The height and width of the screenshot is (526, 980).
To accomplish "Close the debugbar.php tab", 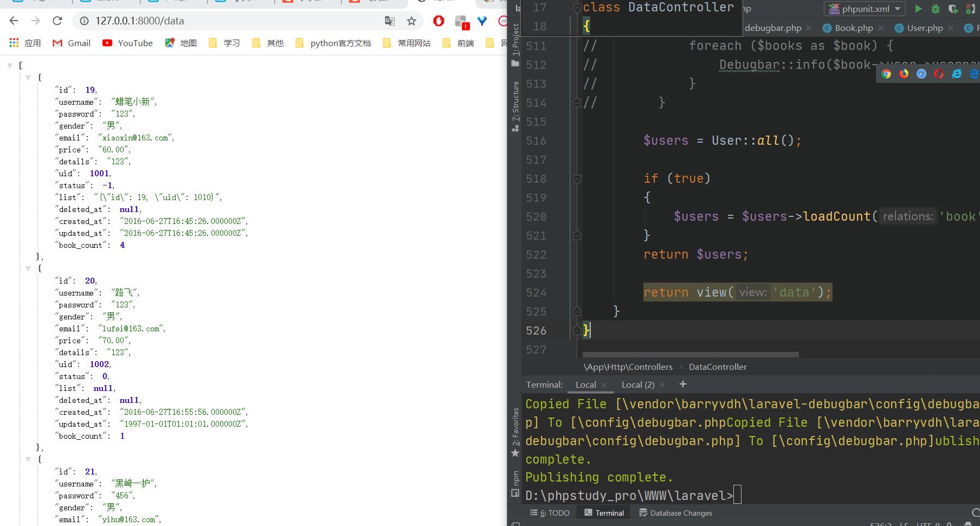I will (x=809, y=28).
